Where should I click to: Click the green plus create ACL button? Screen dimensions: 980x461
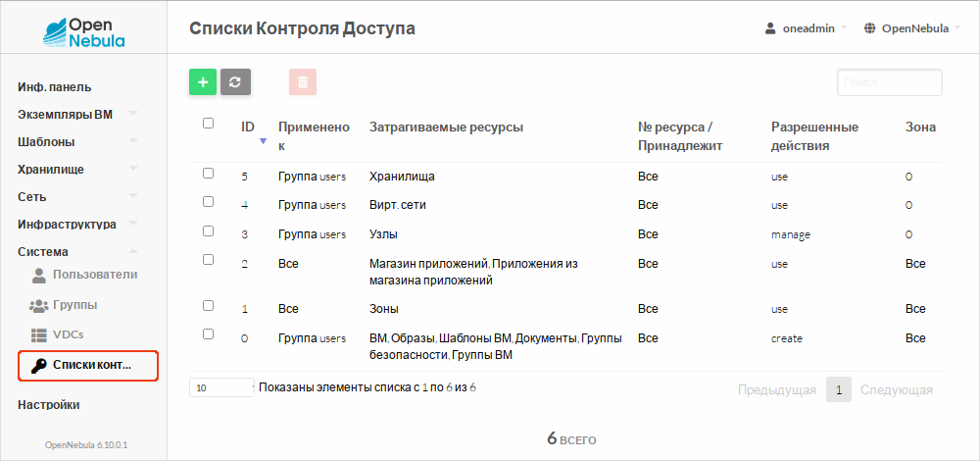tap(202, 82)
